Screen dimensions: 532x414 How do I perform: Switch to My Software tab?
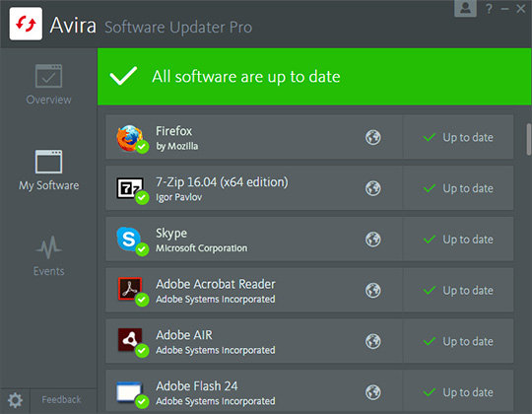(48, 171)
